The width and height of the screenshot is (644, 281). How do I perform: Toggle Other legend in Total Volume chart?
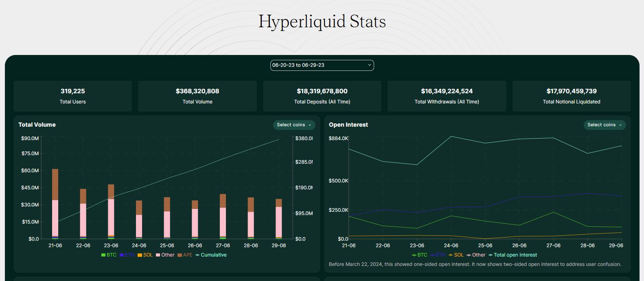coord(165,255)
